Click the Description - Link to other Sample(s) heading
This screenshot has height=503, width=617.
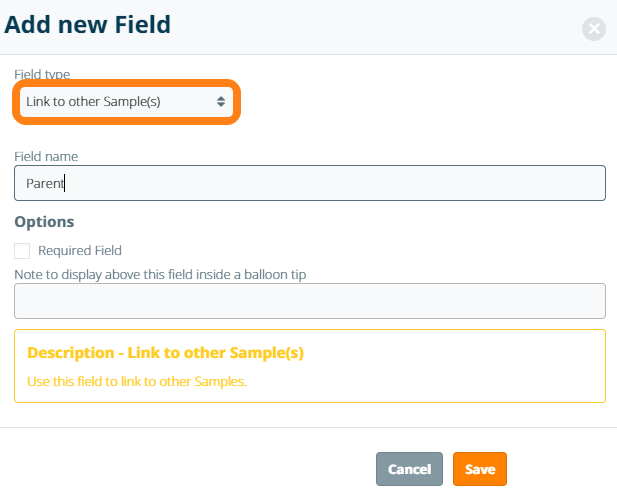165,353
